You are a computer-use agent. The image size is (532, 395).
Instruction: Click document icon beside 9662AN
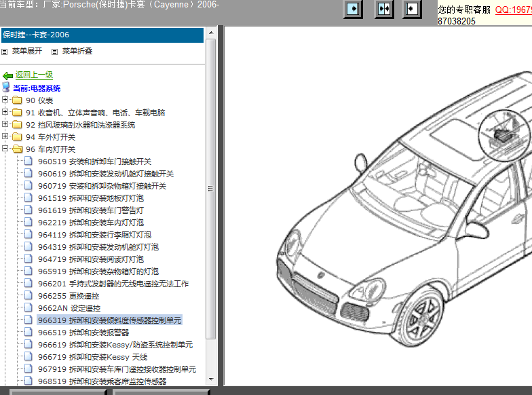(x=28, y=307)
